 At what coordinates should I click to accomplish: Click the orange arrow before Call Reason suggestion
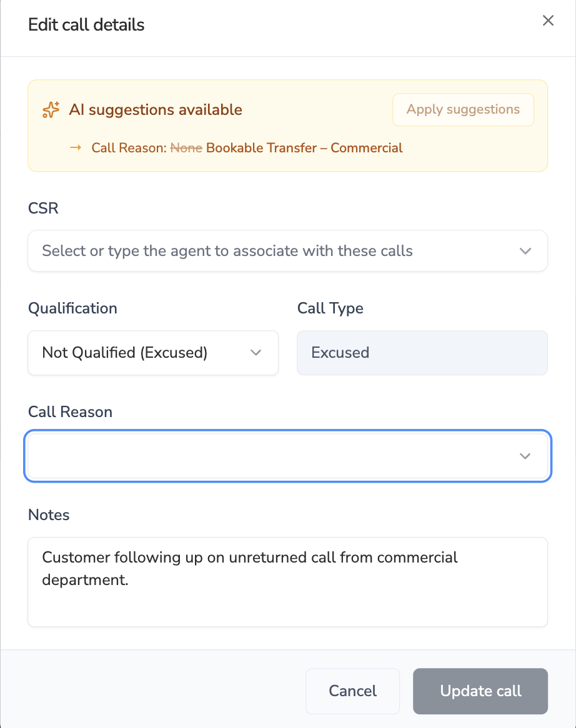point(76,148)
